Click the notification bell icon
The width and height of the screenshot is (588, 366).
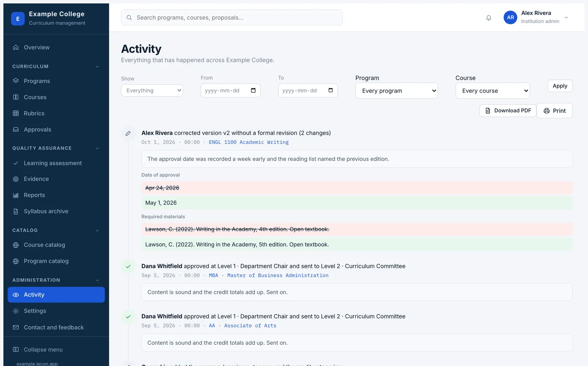(x=489, y=18)
